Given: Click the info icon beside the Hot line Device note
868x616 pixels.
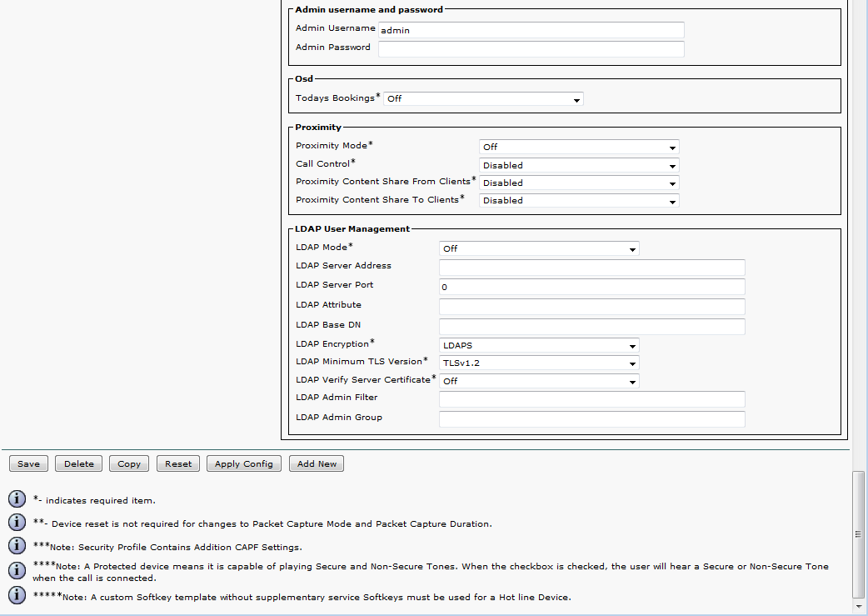Looking at the screenshot, I should pos(17,596).
